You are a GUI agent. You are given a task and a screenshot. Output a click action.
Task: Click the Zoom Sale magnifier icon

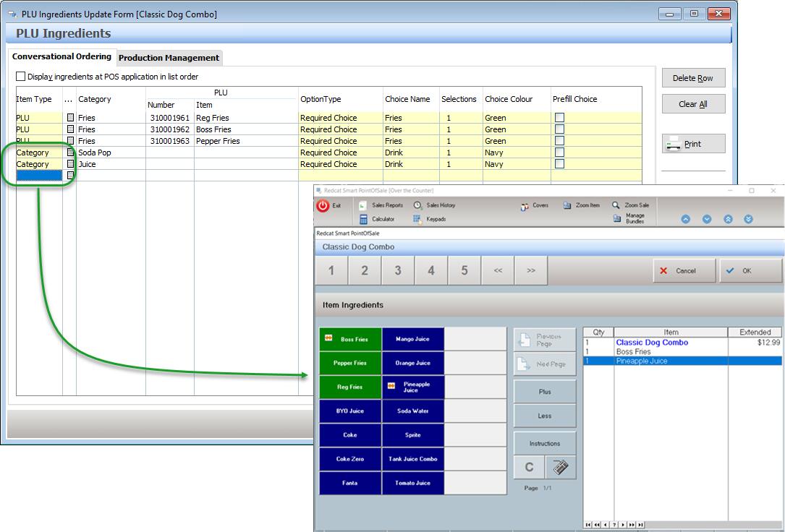tap(616, 205)
